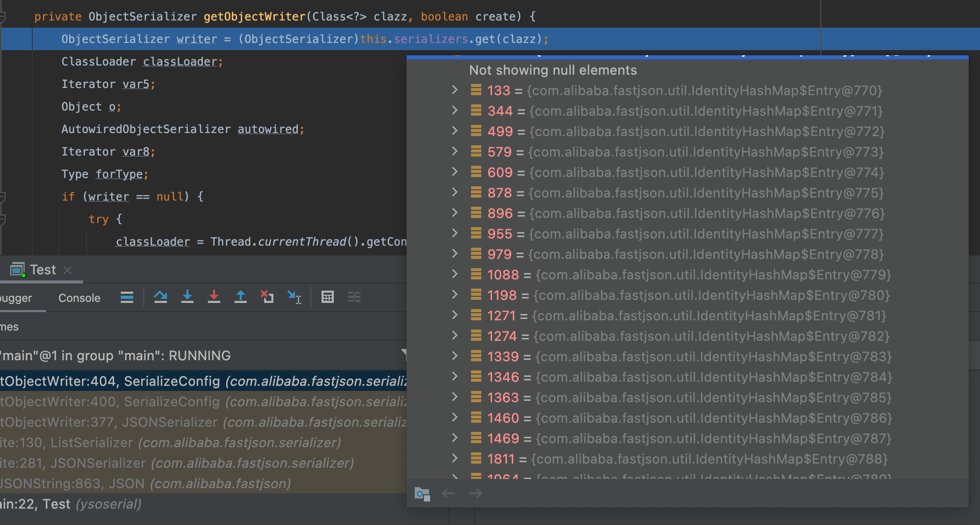Expand entry 133 in the variable popup
The image size is (980, 525).
455,91
